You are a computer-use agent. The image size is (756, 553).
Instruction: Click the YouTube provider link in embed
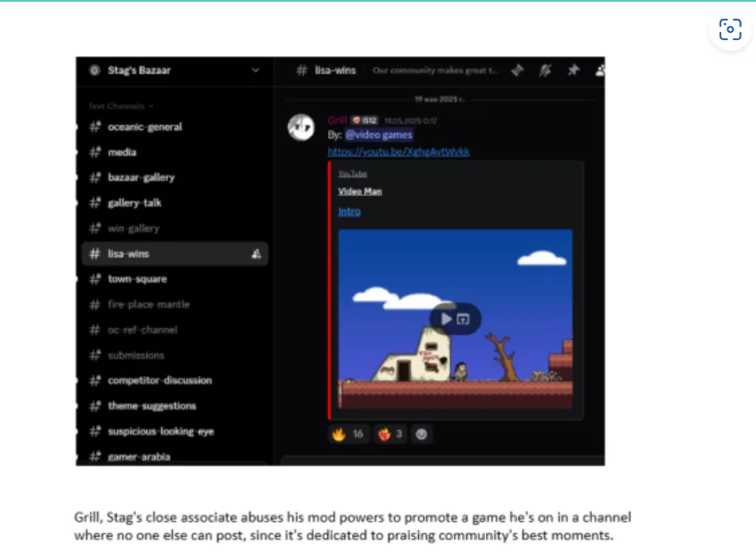pyautogui.click(x=352, y=174)
